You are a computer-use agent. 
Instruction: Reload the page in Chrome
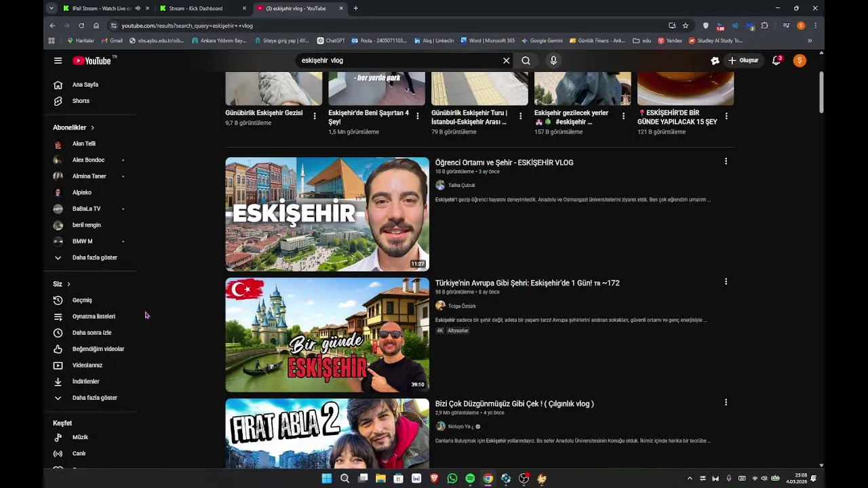pyautogui.click(x=81, y=26)
